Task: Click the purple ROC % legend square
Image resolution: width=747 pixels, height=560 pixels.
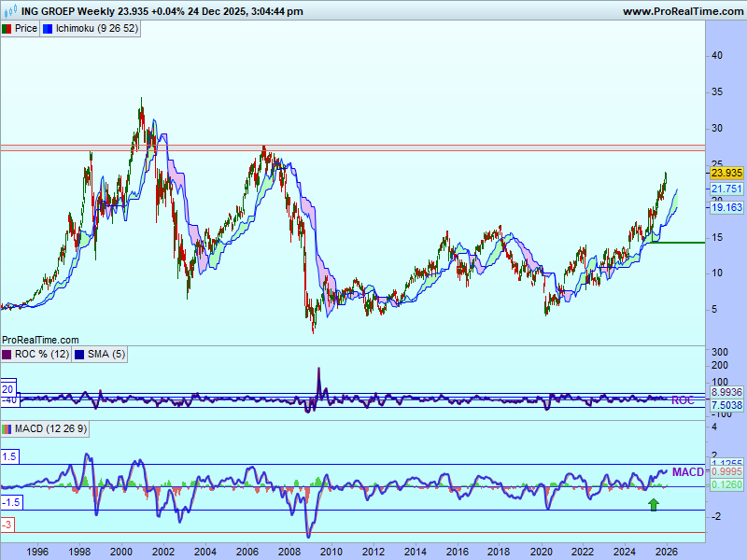Action: [7, 354]
